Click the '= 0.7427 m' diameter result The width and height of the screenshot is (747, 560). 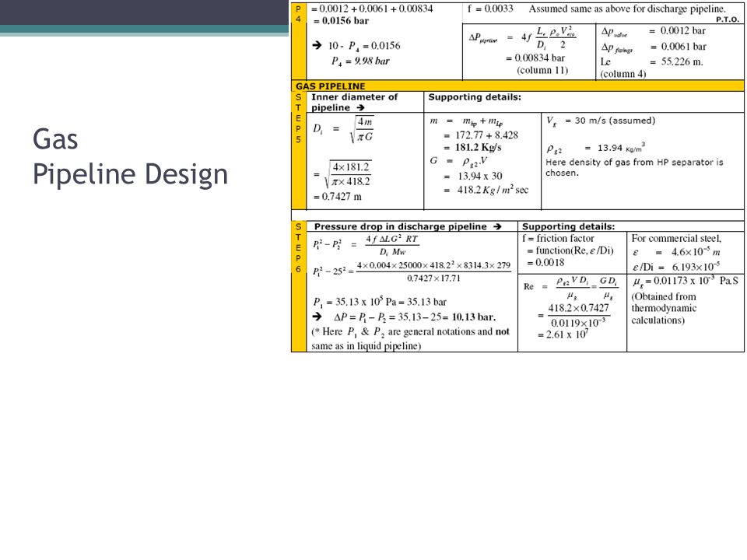pyautogui.click(x=337, y=197)
